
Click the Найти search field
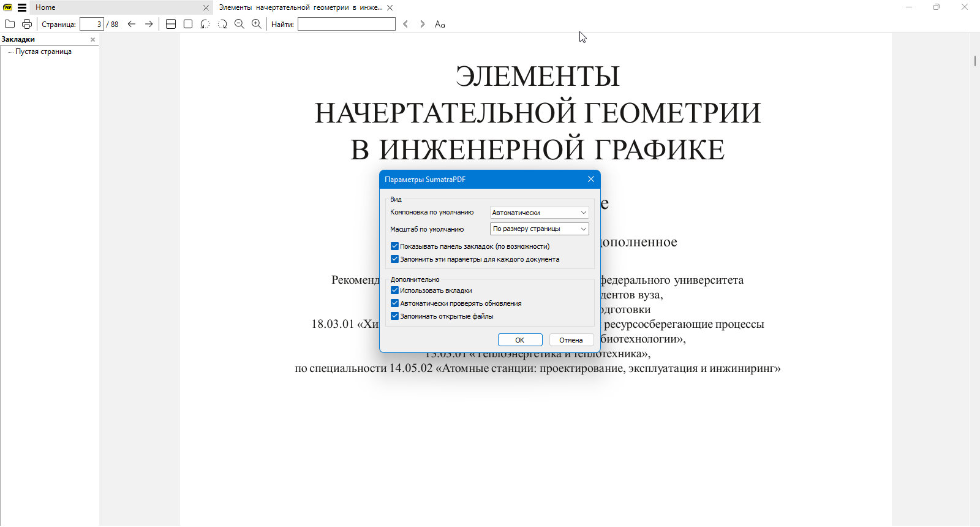point(347,24)
